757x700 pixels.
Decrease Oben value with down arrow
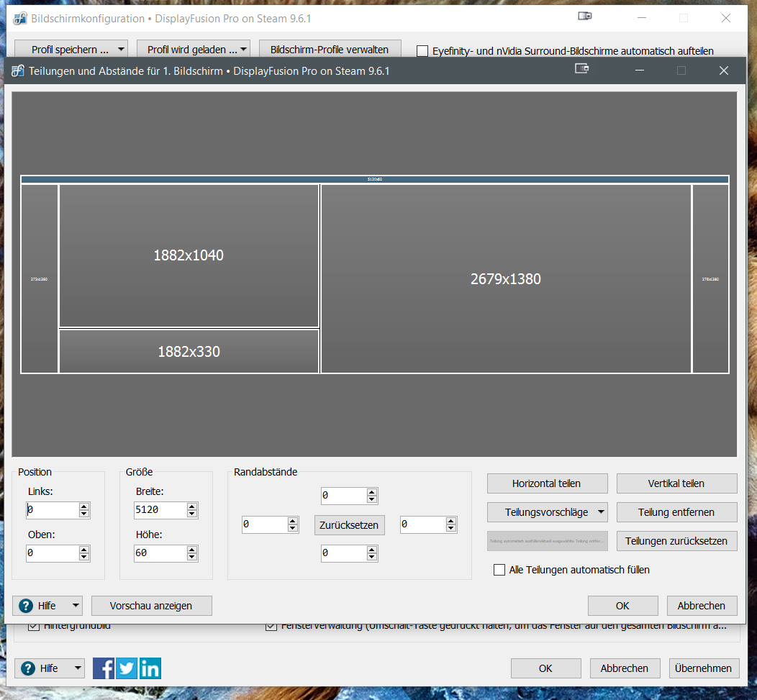84,557
